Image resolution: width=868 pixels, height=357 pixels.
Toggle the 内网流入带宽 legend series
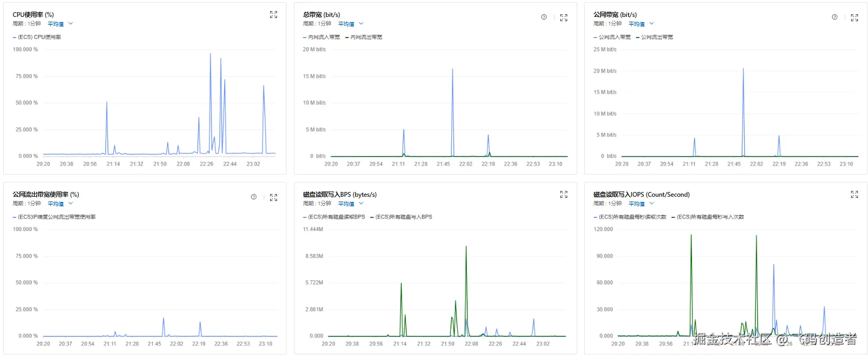(x=321, y=37)
